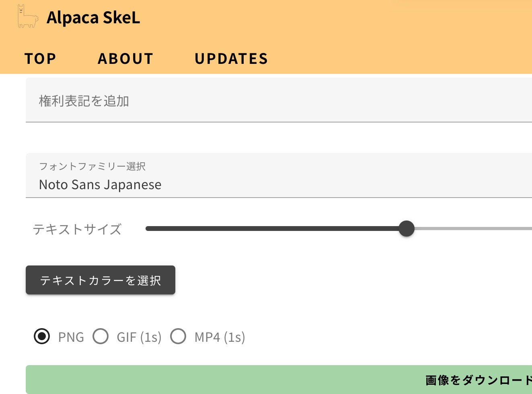Select the PNG radio button circle
The image size is (532, 394).
pos(42,336)
